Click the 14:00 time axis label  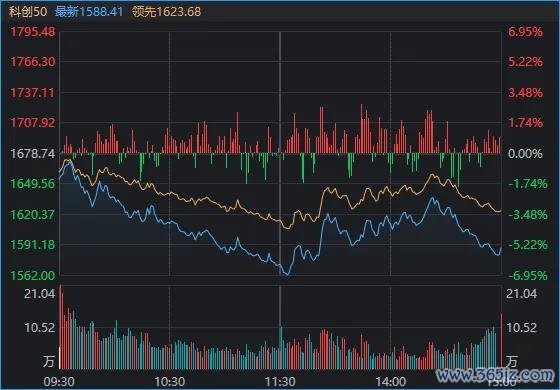[x=390, y=382]
